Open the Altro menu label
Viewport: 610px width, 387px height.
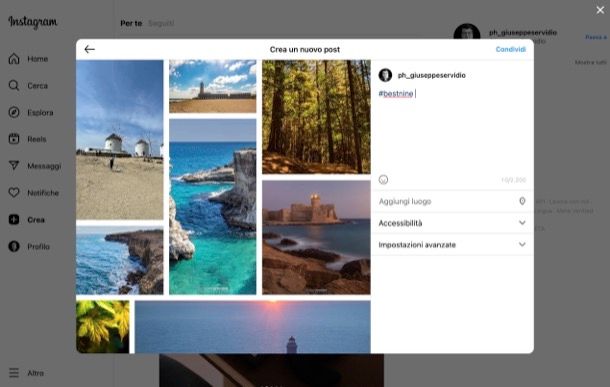35,373
